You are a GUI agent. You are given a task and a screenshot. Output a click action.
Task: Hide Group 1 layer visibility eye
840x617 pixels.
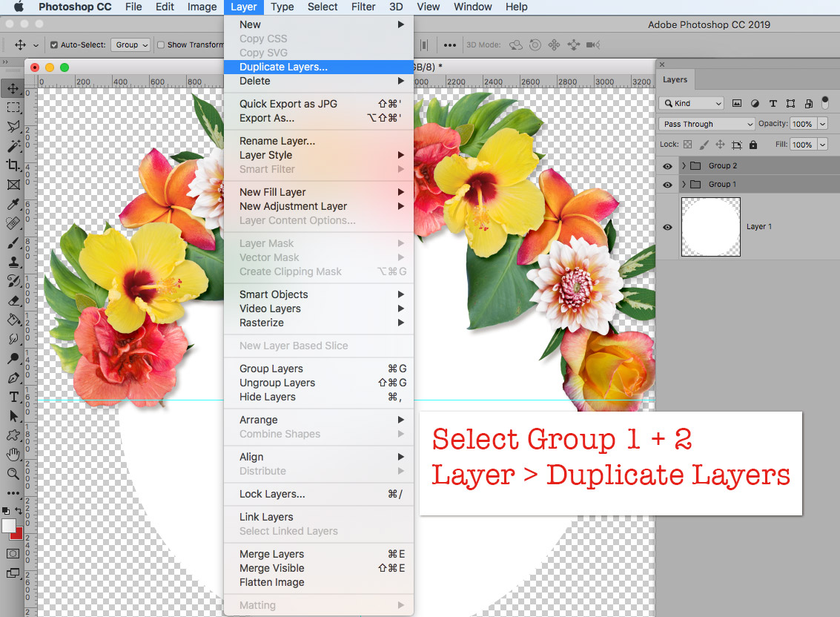[667, 185]
